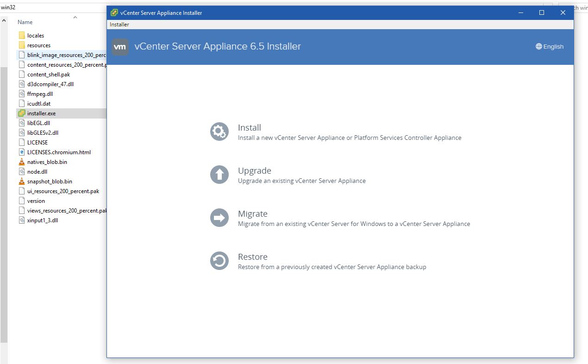The image size is (588, 364).
Task: Click the Upgrade up-arrow icon
Action: (219, 175)
